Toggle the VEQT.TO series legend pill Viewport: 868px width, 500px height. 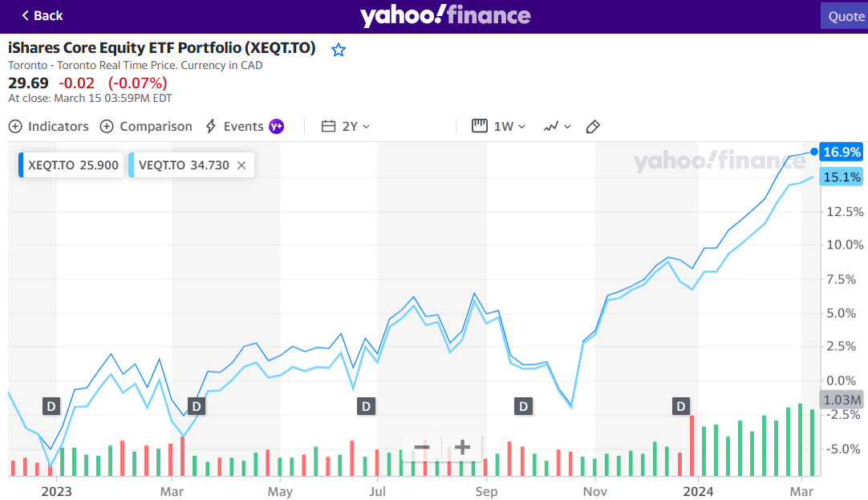coord(181,164)
